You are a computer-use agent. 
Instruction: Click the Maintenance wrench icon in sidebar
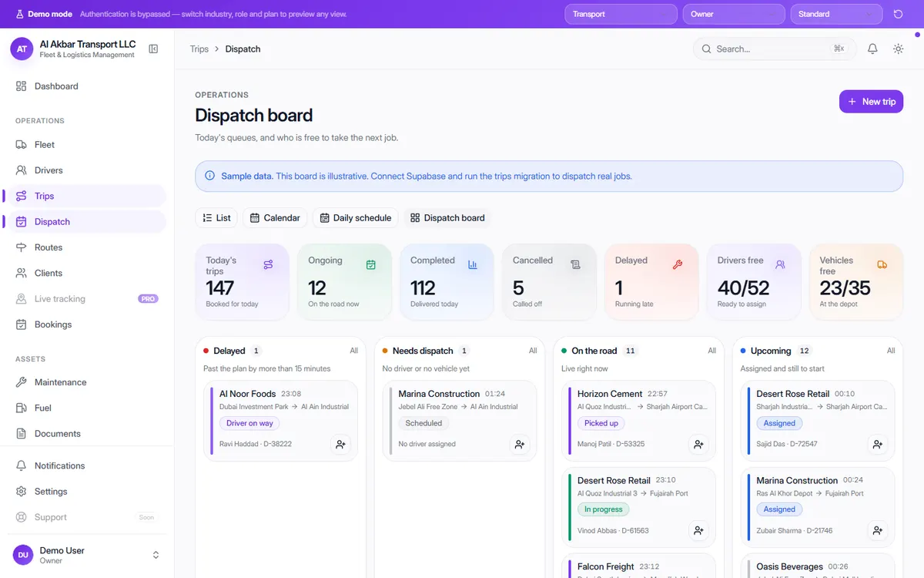(x=21, y=382)
